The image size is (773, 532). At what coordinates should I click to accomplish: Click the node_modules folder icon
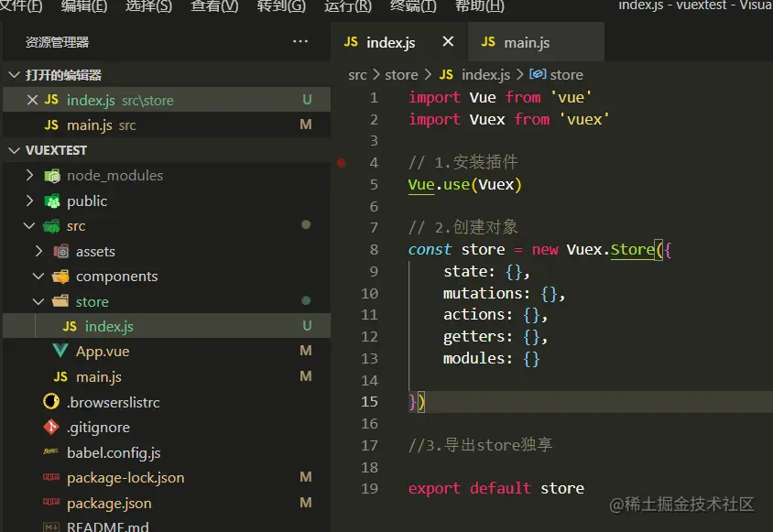pyautogui.click(x=52, y=176)
